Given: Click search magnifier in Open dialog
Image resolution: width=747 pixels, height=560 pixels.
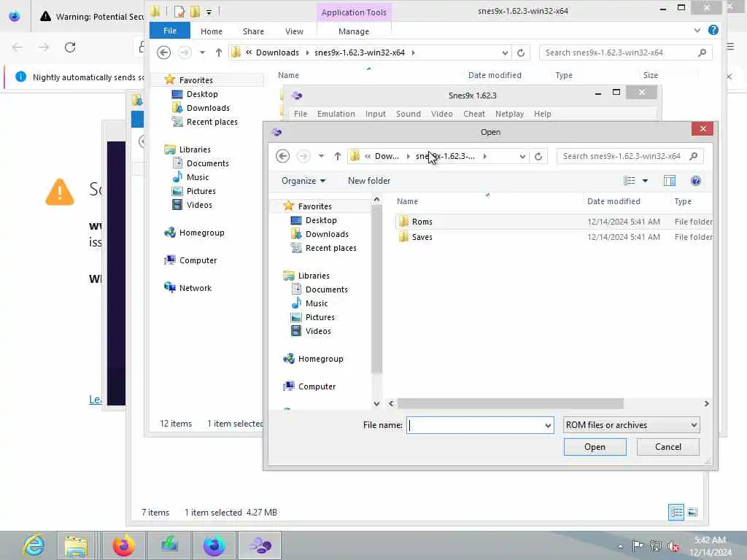Looking at the screenshot, I should click(x=694, y=156).
